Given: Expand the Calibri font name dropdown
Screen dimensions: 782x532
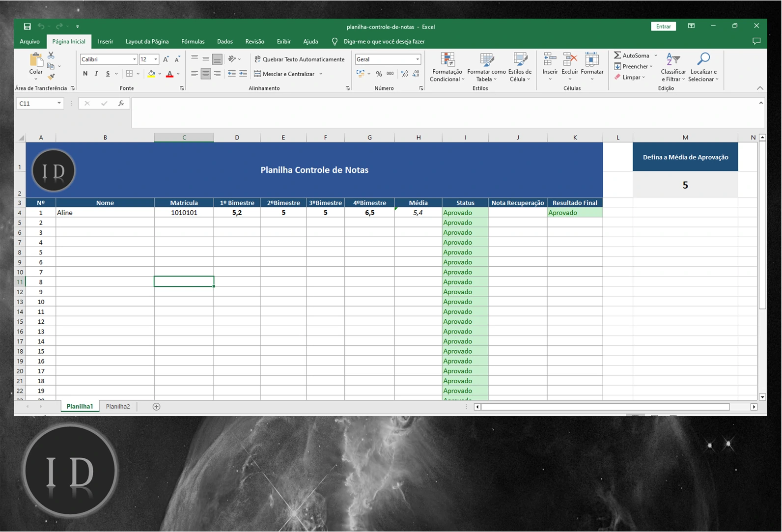Looking at the screenshot, I should tap(134, 59).
